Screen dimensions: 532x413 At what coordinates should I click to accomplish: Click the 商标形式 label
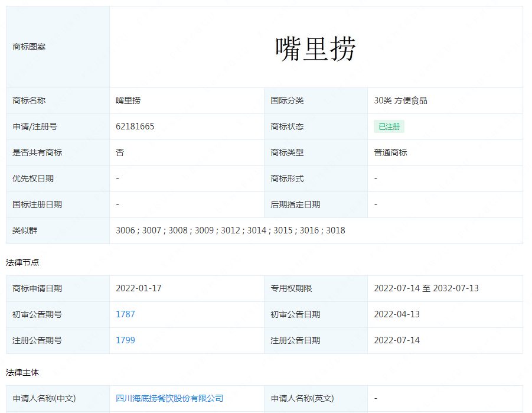pyautogui.click(x=287, y=178)
